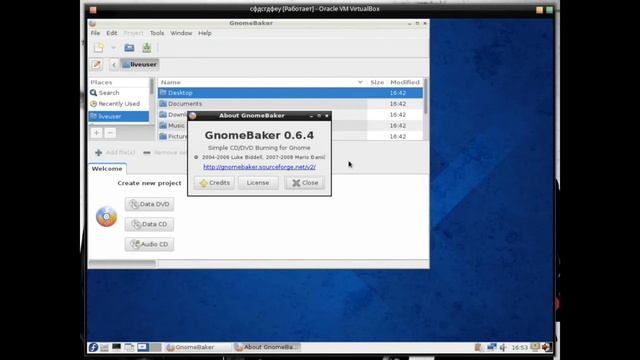Click the VirtualBox red title bar icon
Screen dimensions: 640x360
[x=93, y=9]
